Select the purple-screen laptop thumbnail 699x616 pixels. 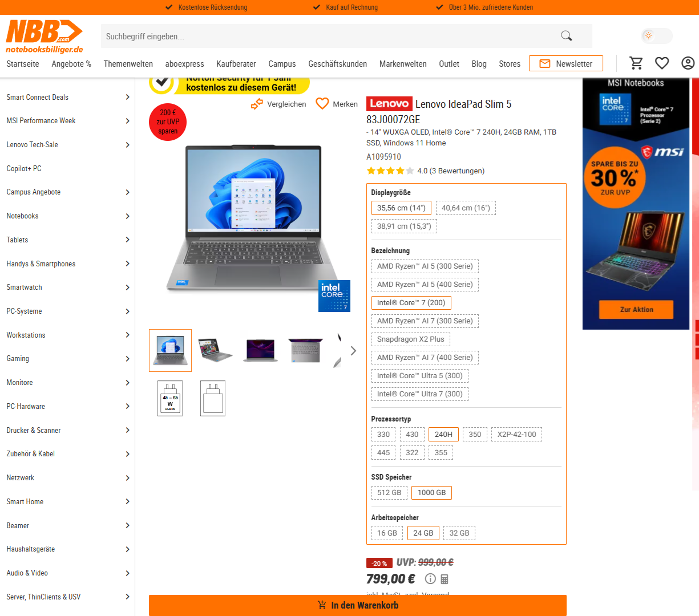(260, 350)
